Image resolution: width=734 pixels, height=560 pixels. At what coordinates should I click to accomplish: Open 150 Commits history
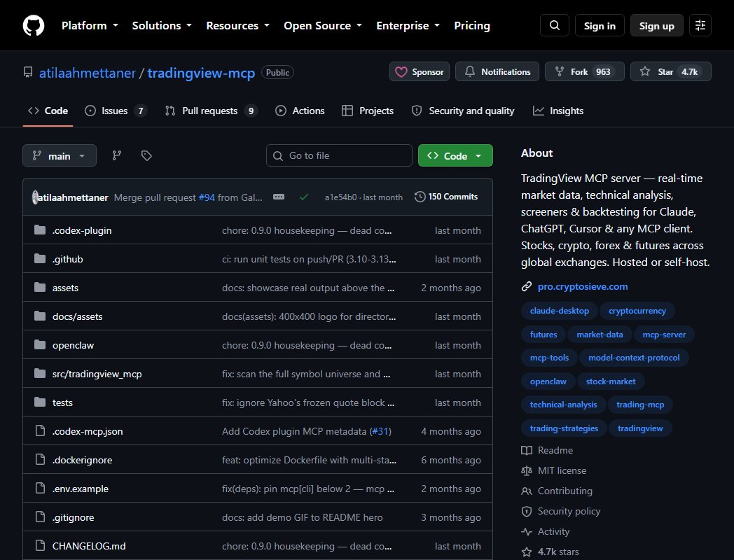click(446, 197)
